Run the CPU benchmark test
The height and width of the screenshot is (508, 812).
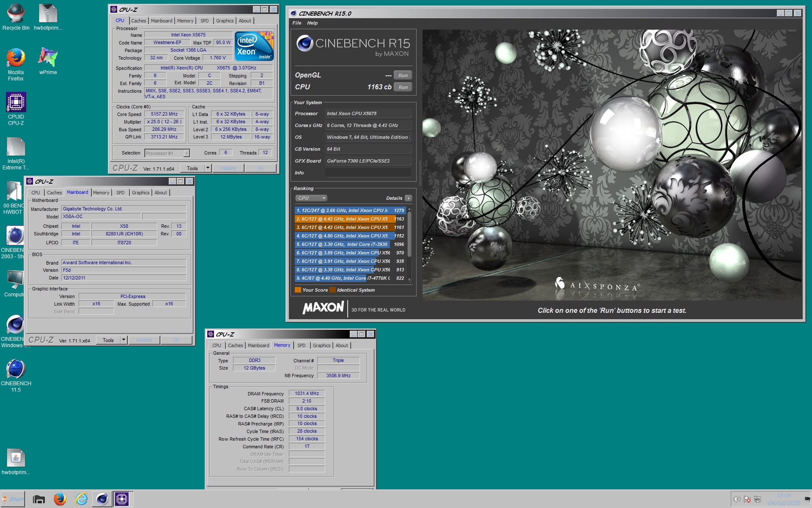coord(403,87)
